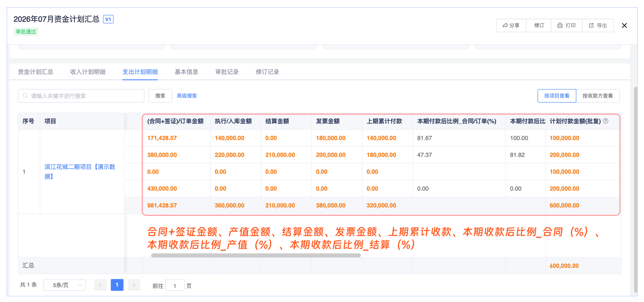The image size is (644, 302).
Task: Click the V1 version badge
Action: pyautogui.click(x=108, y=19)
